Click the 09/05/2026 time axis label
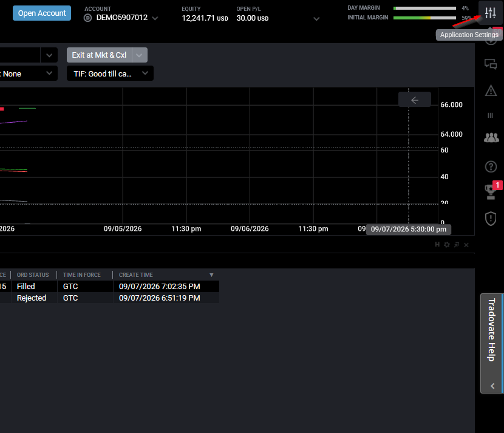Image resolution: width=504 pixels, height=433 pixels. [x=123, y=229]
